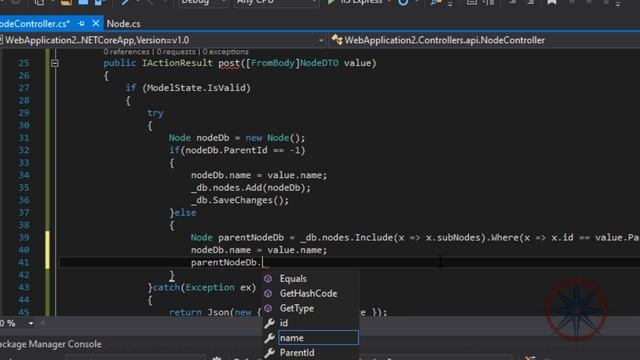
Task: Open the editor zoom percentage dropdown
Action: pos(31,324)
